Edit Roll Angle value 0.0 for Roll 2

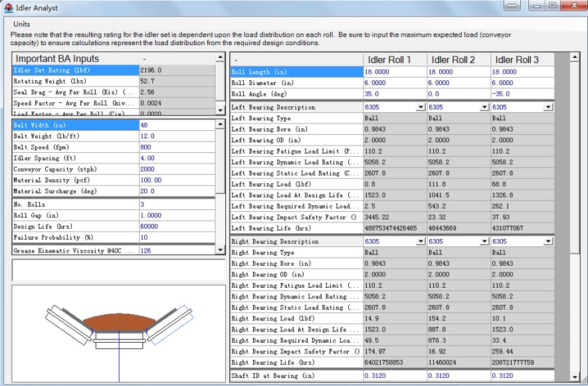pos(458,94)
